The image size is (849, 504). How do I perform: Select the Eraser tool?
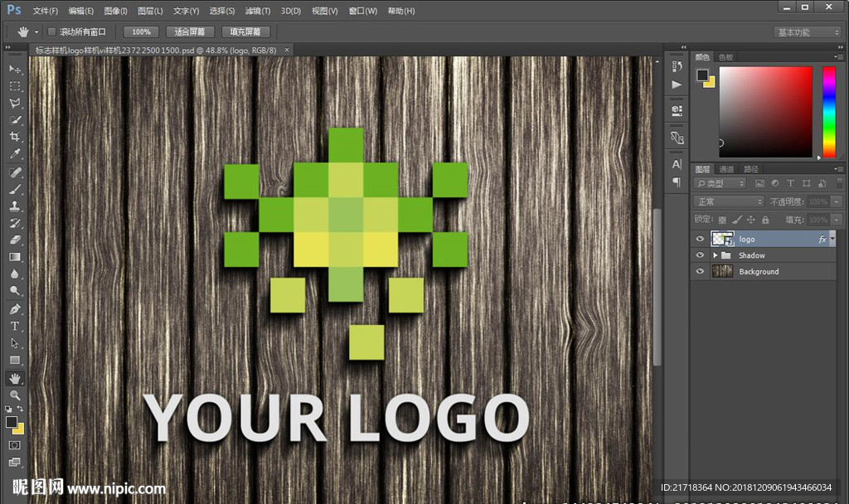coord(15,240)
